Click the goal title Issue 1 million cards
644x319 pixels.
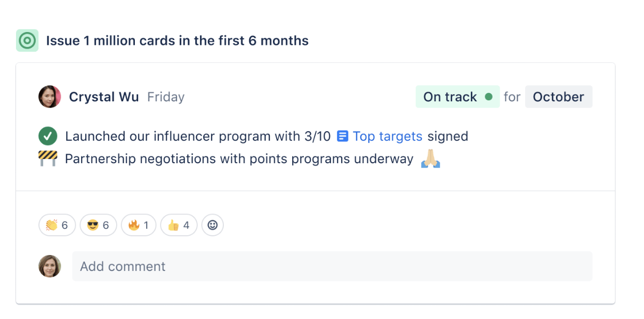[178, 41]
